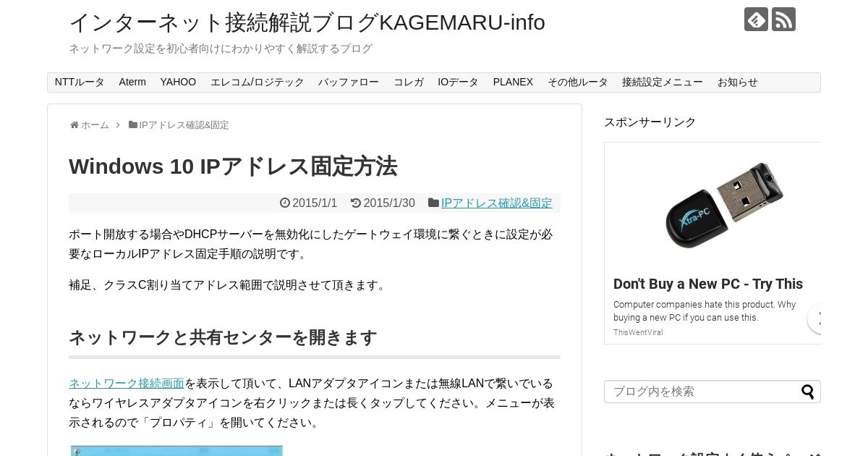This screenshot has width=868, height=456.
Task: Open the バッファロー menu item
Action: click(x=349, y=83)
